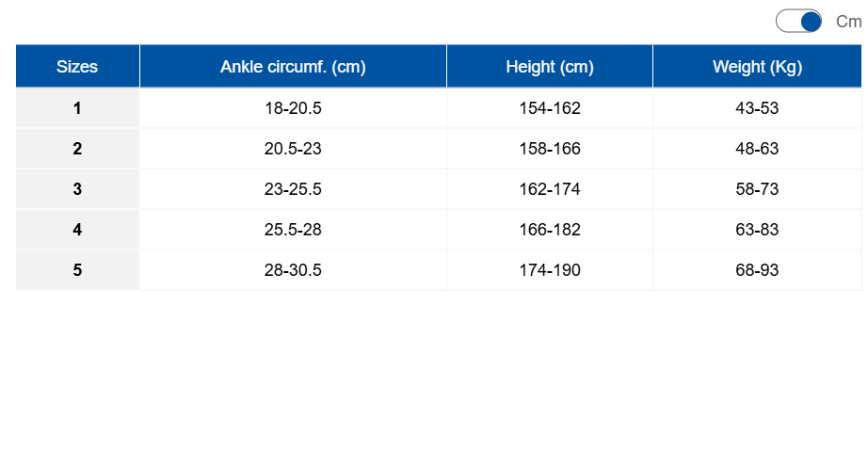Click weight value 58-73 cell

757,188
